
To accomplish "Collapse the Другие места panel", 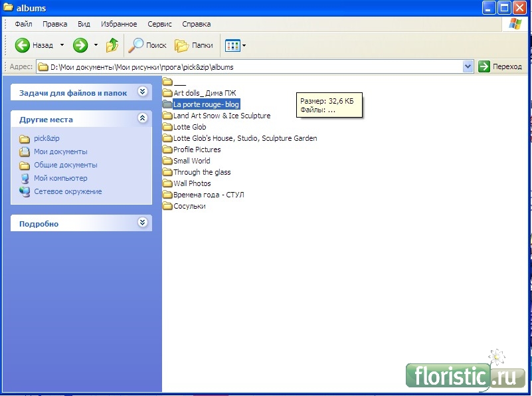I will click(x=143, y=118).
